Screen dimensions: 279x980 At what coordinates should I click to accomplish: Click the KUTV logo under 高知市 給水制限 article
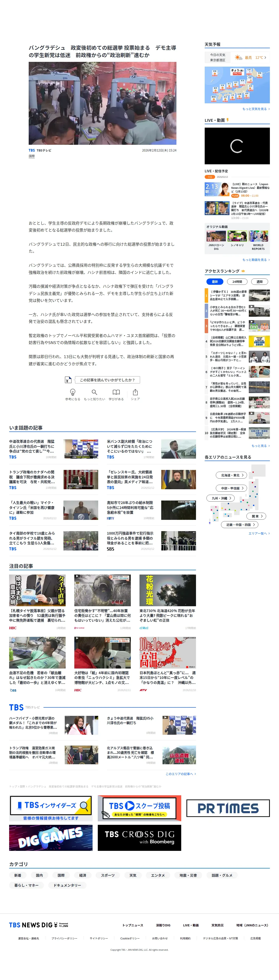pyautogui.click(x=110, y=518)
